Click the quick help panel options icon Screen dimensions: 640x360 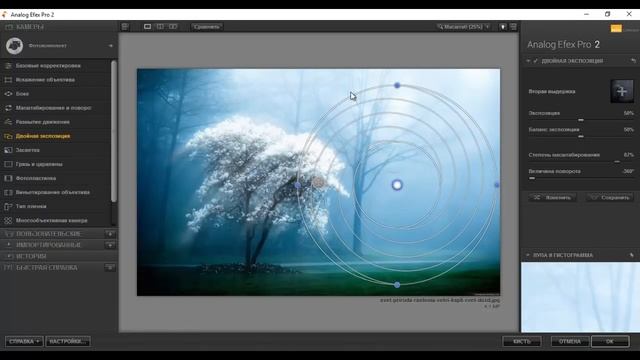(110, 268)
